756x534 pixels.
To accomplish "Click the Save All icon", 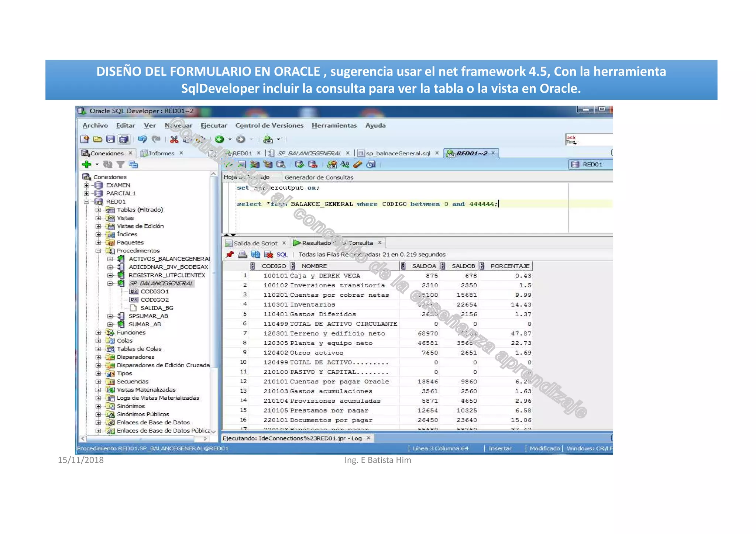I will pyautogui.click(x=124, y=139).
